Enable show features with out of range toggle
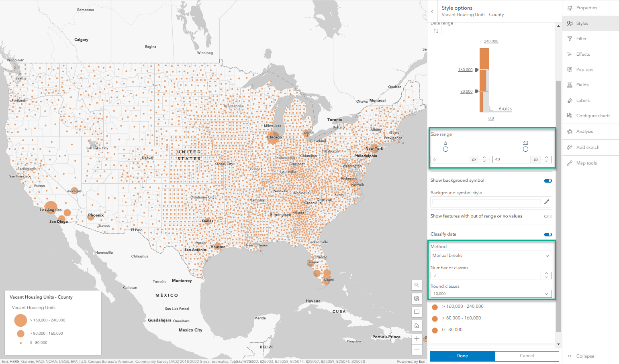 548,216
